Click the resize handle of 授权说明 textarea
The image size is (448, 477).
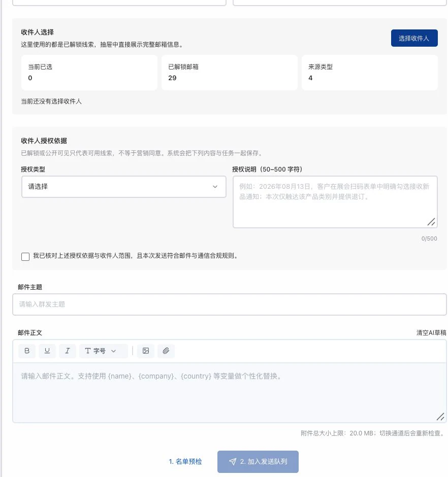point(431,222)
